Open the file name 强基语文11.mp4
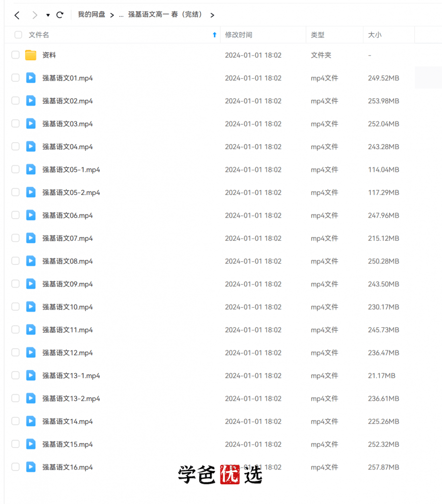 [x=67, y=330]
